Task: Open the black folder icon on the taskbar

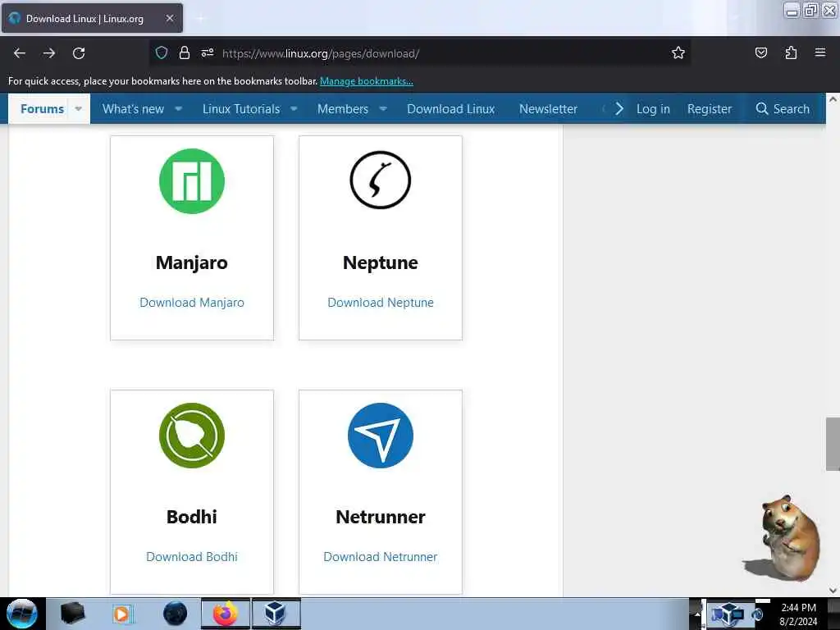Action: [73, 614]
